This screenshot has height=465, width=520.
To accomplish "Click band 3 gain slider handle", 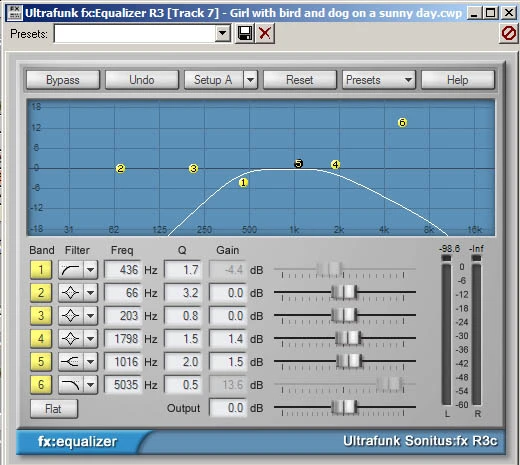I will pyautogui.click(x=344, y=315).
